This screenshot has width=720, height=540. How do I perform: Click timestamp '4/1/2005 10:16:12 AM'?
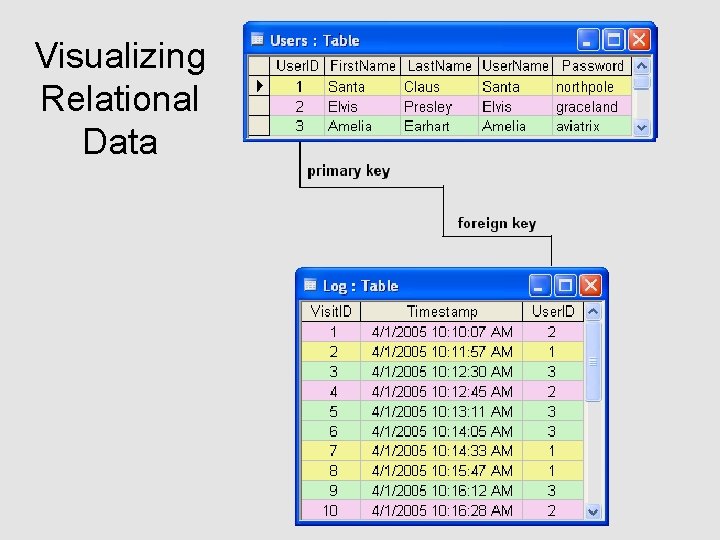(x=442, y=490)
